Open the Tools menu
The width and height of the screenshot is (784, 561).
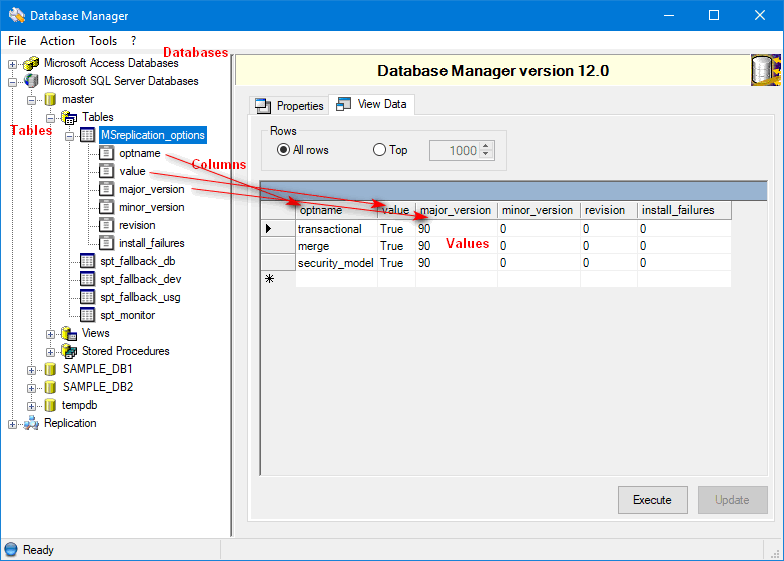[x=103, y=41]
